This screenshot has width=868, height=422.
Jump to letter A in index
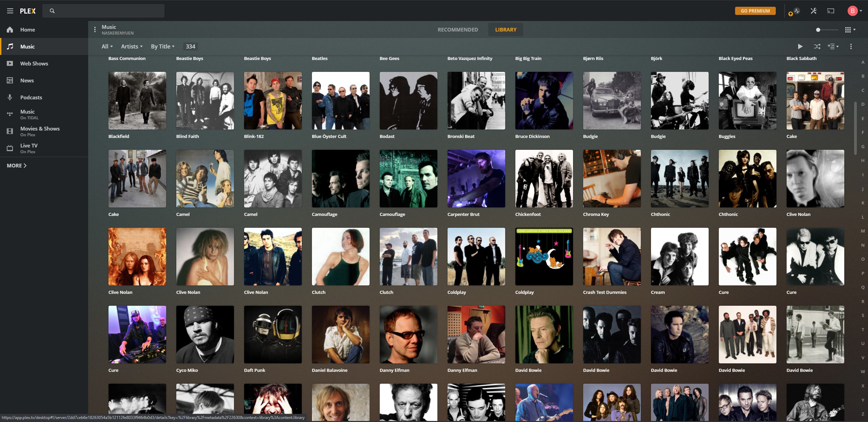tap(863, 62)
